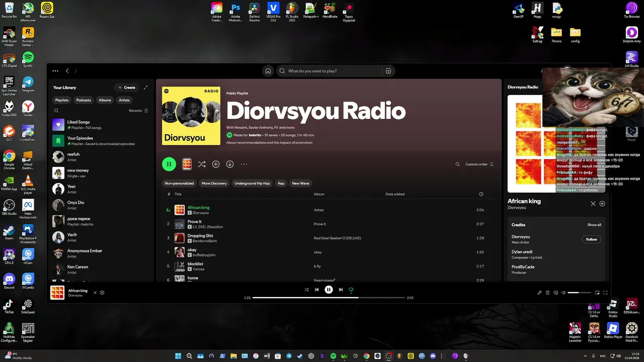This screenshot has height=362, width=644.
Task: Adjust the volume slider
Action: tap(580, 293)
